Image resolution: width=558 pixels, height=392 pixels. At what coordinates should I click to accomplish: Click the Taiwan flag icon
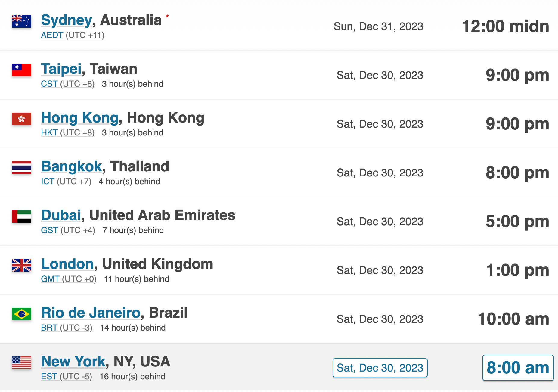21,70
